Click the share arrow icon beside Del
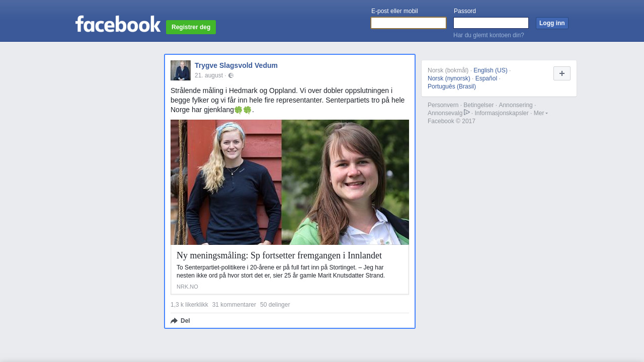The width and height of the screenshot is (644, 362). click(x=174, y=321)
